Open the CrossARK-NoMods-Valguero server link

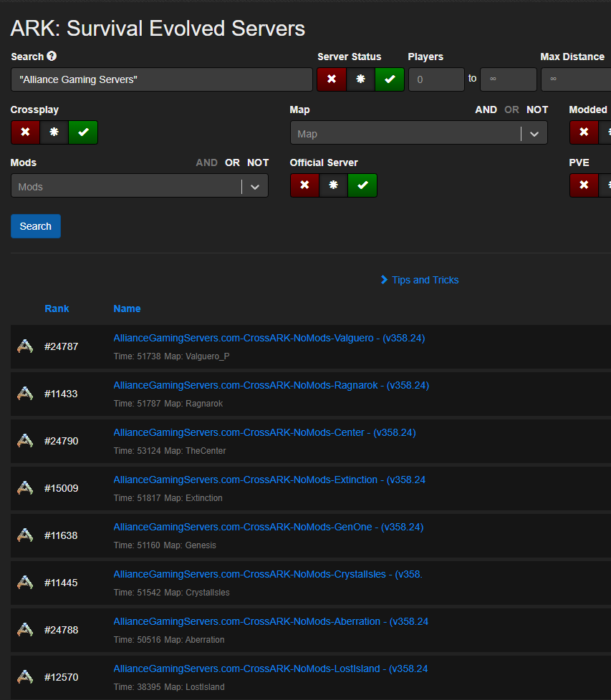coord(269,338)
